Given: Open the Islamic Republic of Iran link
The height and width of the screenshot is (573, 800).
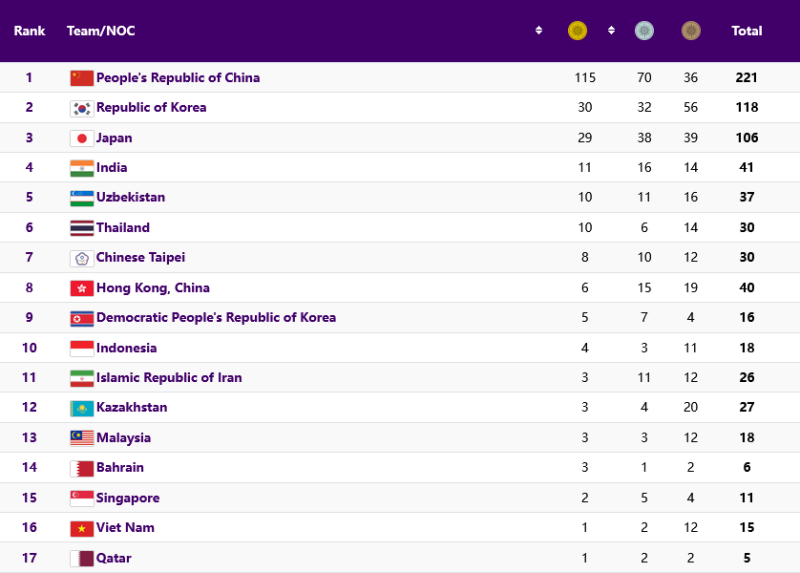Looking at the screenshot, I should pos(169,378).
